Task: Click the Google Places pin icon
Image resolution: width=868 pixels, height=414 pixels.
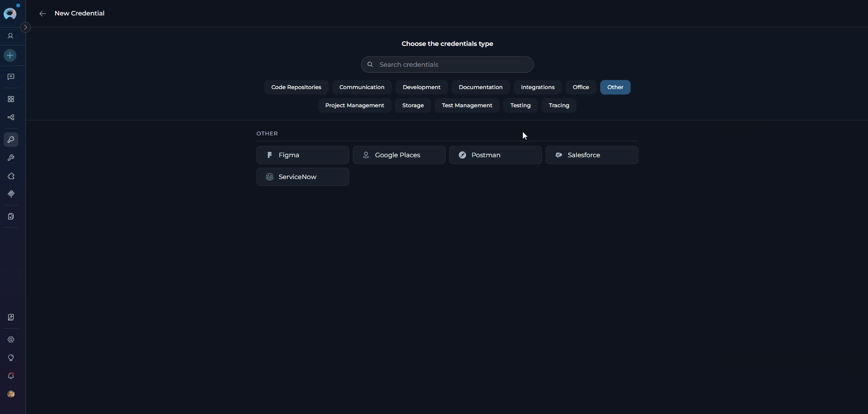Action: pos(366,155)
